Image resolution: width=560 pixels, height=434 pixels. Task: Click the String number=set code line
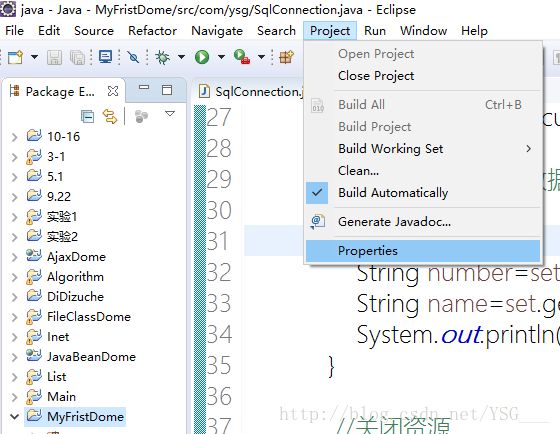click(458, 273)
